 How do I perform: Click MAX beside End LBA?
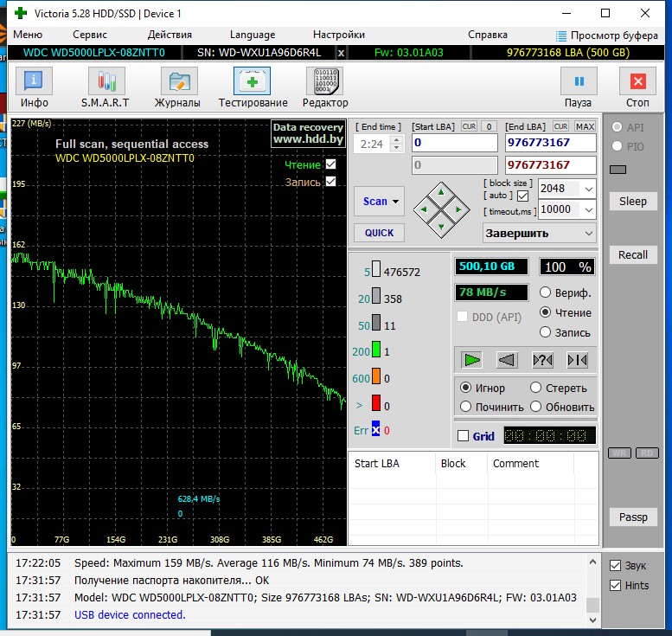[585, 126]
